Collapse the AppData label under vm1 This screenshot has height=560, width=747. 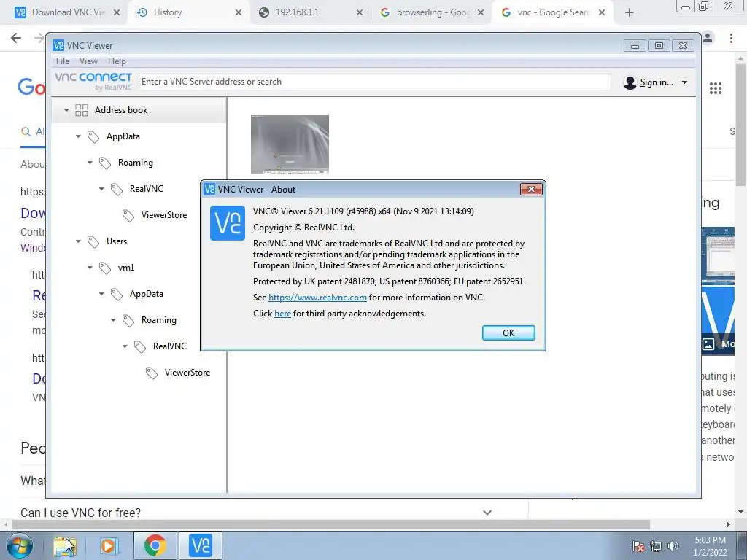[101, 294]
